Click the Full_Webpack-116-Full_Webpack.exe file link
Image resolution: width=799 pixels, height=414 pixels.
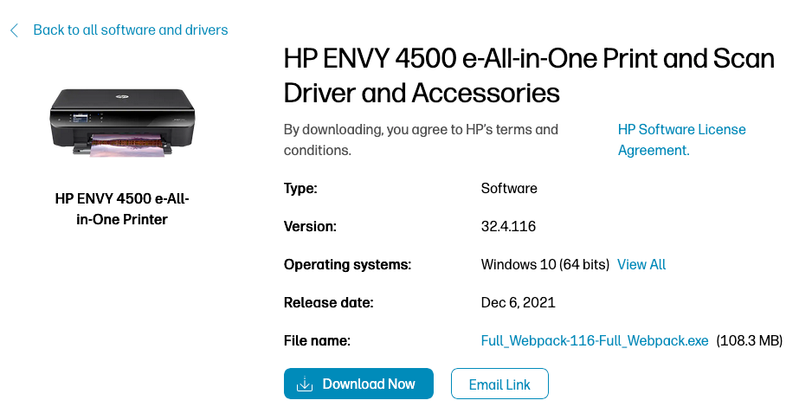(x=594, y=341)
